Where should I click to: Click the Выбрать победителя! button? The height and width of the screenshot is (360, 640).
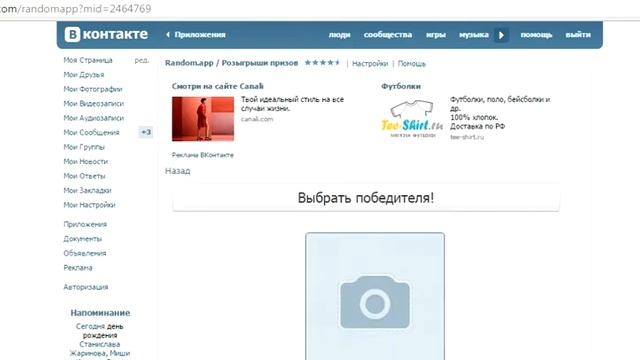coord(366,198)
